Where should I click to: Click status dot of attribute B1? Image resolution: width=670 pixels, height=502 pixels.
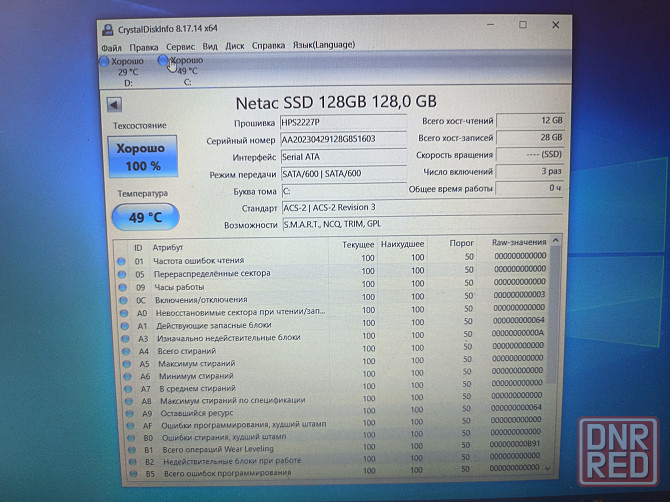[x=132, y=450]
